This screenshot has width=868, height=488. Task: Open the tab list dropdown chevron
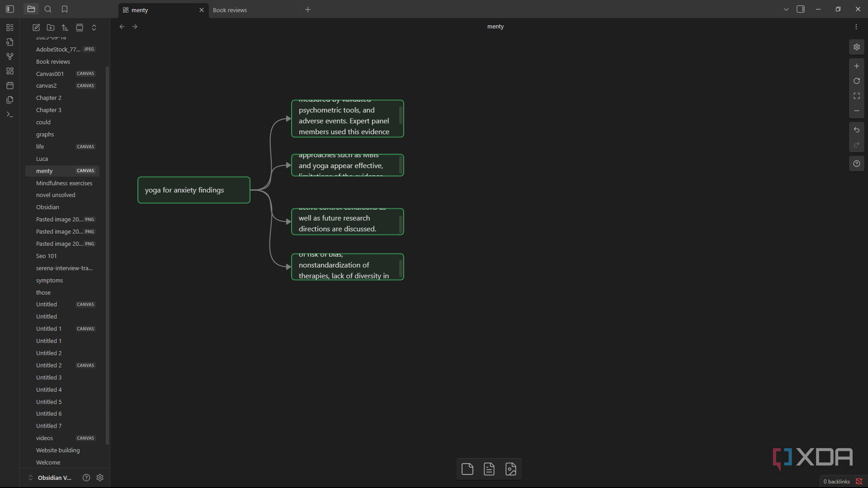[x=786, y=9]
